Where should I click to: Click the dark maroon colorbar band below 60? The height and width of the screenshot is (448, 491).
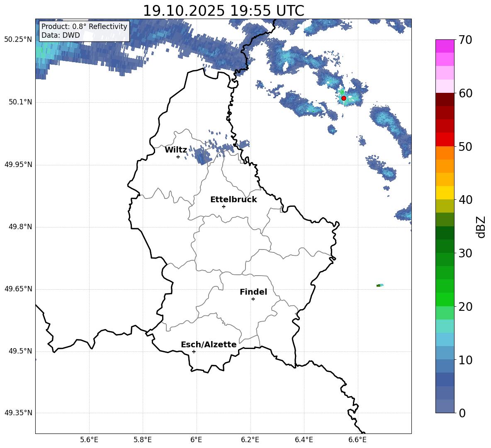(x=445, y=99)
